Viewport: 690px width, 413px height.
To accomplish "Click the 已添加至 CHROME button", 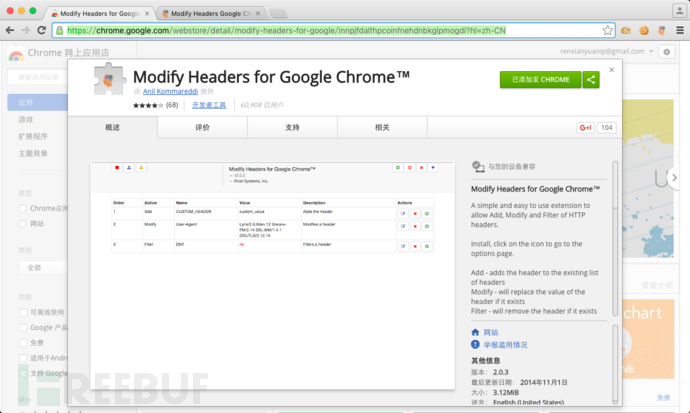I will coord(540,80).
